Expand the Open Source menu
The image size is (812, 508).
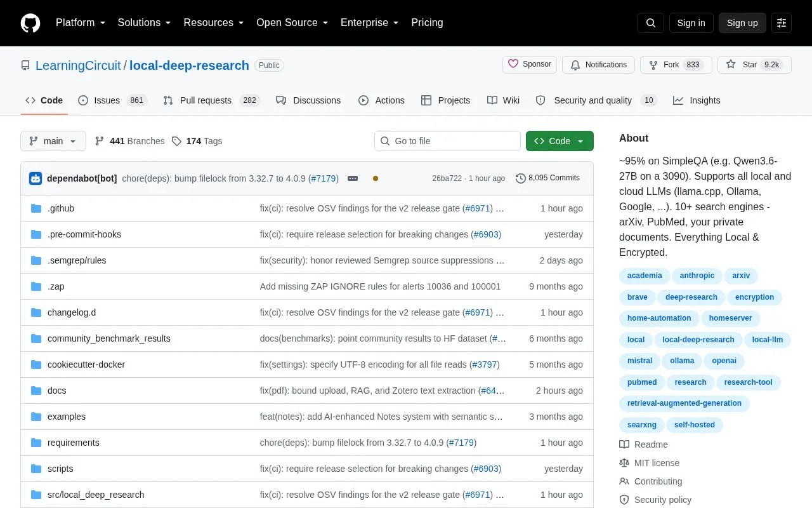pos(292,23)
